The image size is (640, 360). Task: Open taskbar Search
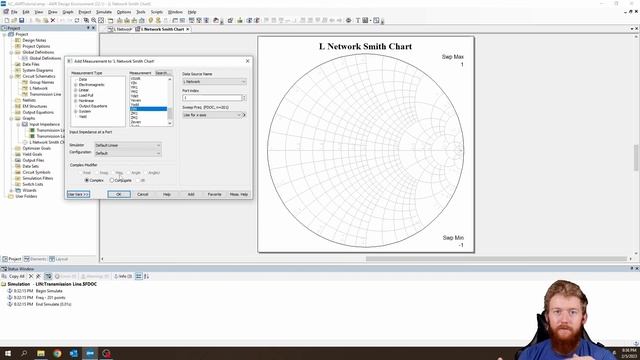coord(24,353)
